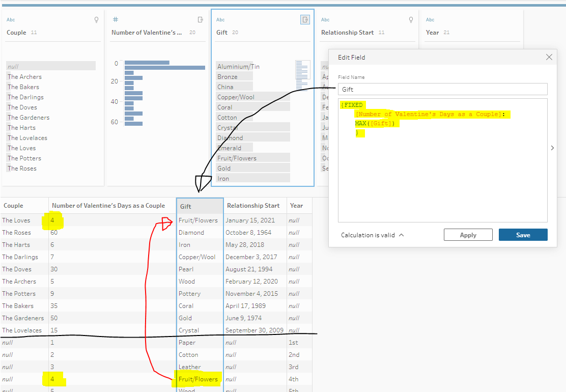Close the Edit Field dialog
Screen dimensions: 566x392
tap(549, 58)
